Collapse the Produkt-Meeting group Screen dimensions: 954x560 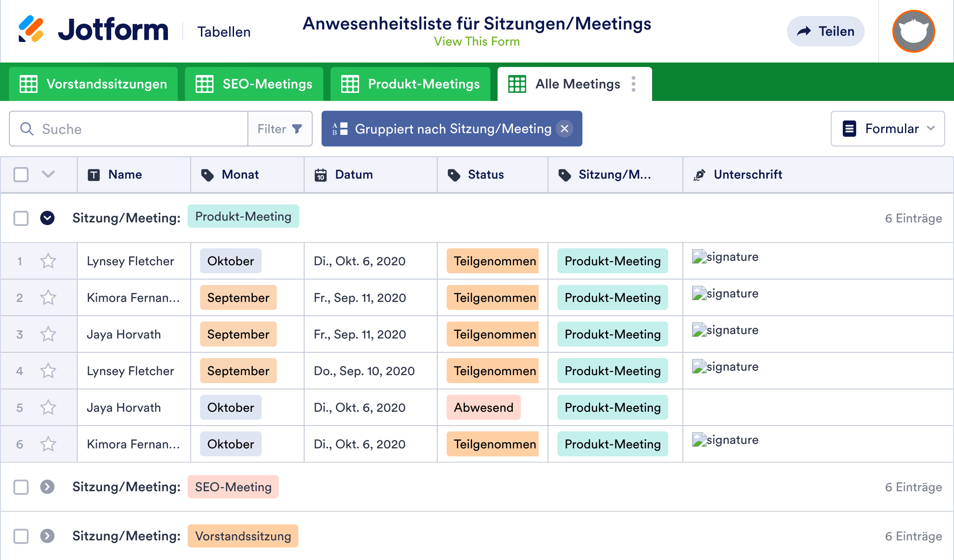(x=48, y=218)
